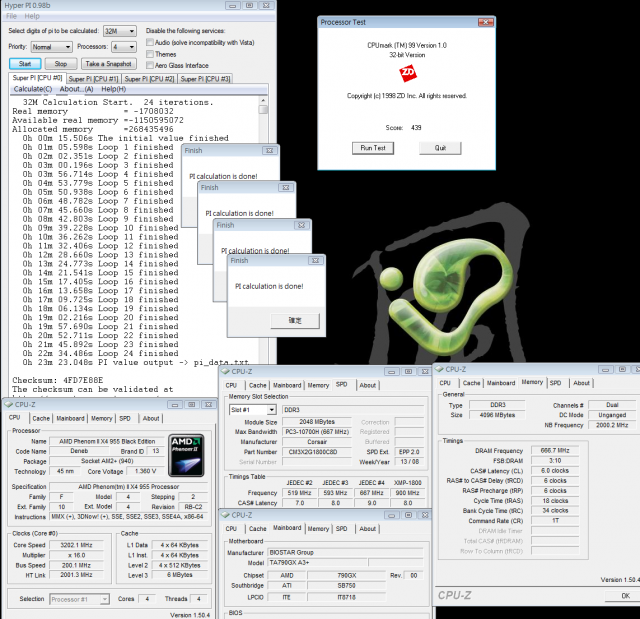Open the Slot #1 memory slot dropdown
640x619 pixels.
click(x=253, y=410)
